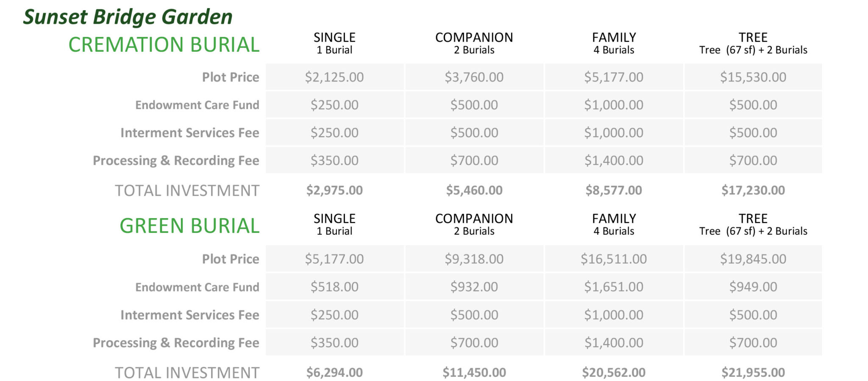The image size is (868, 381).
Task: Click the $2,125.00 cremation single plot price
Action: (334, 77)
